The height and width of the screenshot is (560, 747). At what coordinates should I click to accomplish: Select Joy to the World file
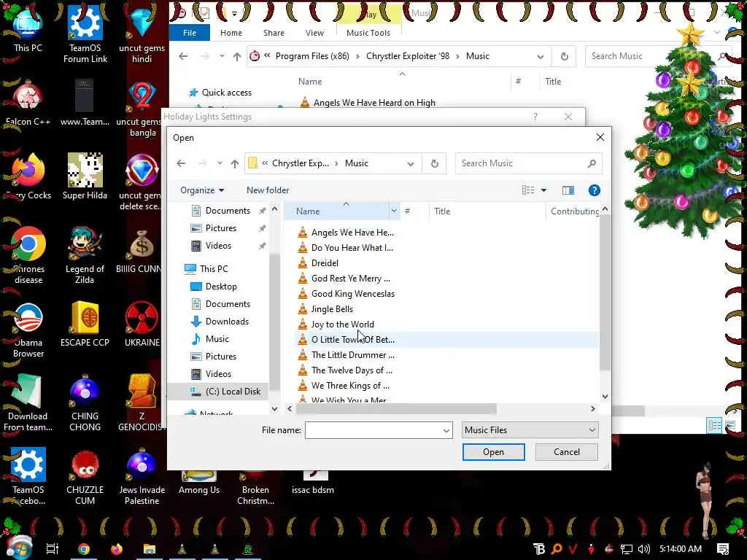click(x=343, y=324)
